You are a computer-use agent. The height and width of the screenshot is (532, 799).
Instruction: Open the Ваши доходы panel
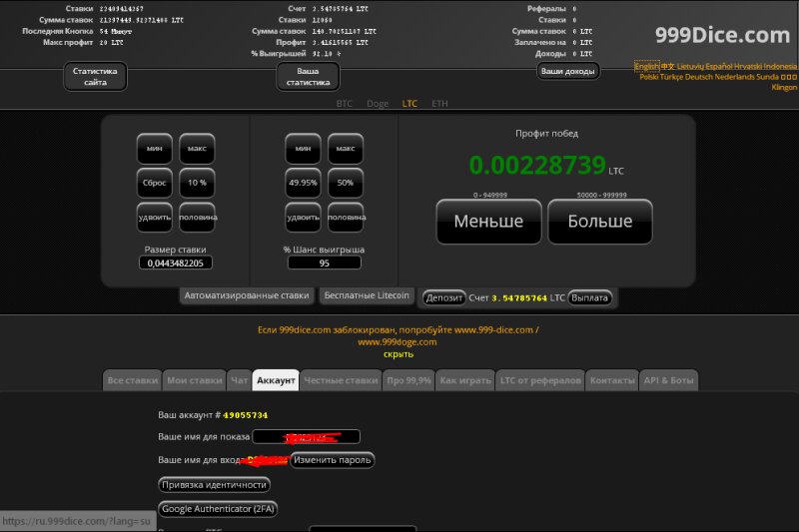coord(567,71)
